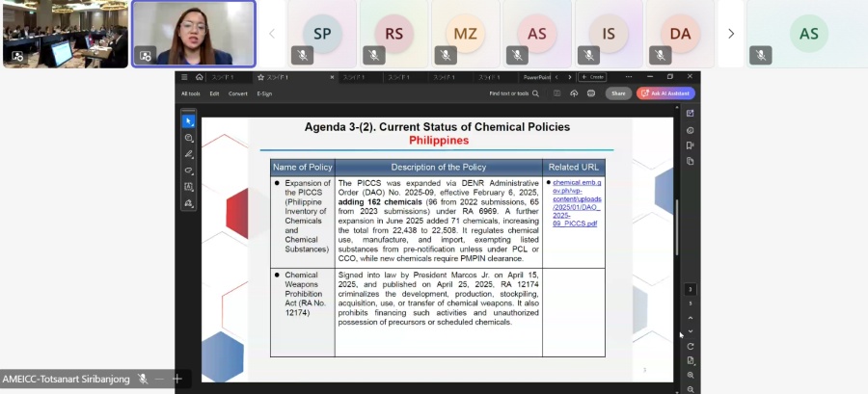Rotate the page using the rotate icon
The height and width of the screenshot is (394, 868).
[691, 346]
